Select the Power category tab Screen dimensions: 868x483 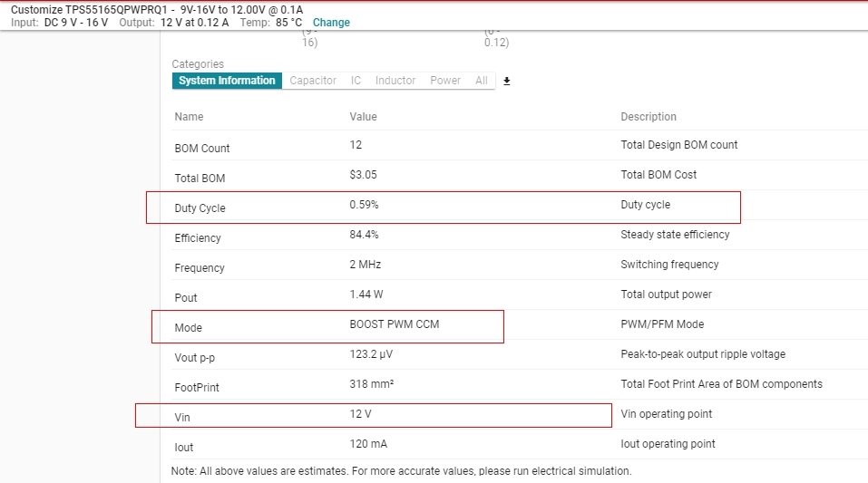point(445,81)
